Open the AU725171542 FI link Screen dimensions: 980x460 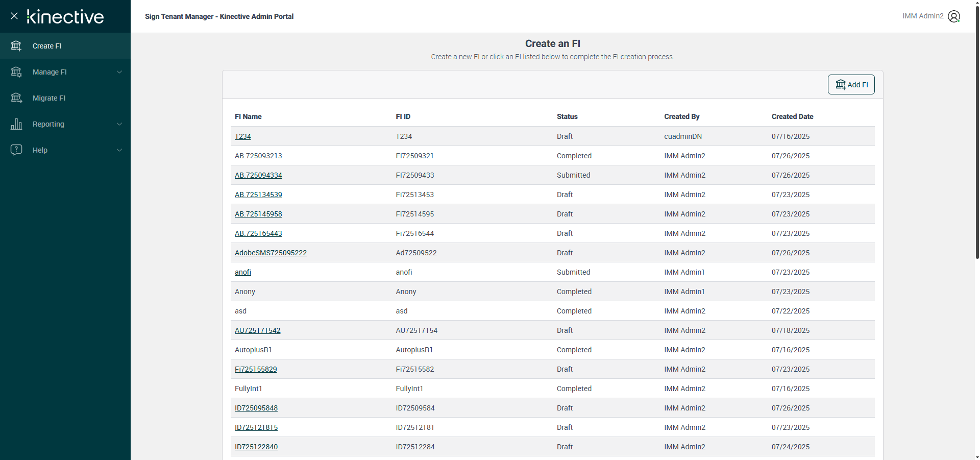point(257,330)
